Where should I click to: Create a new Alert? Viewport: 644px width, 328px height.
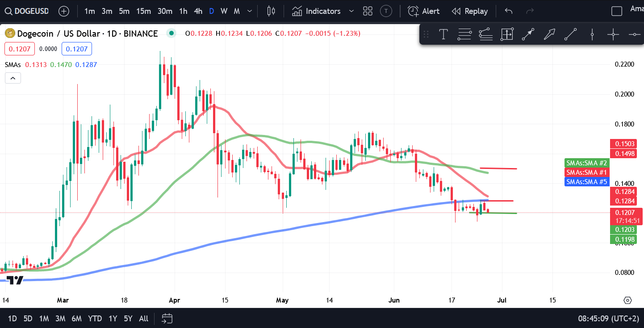(x=424, y=11)
